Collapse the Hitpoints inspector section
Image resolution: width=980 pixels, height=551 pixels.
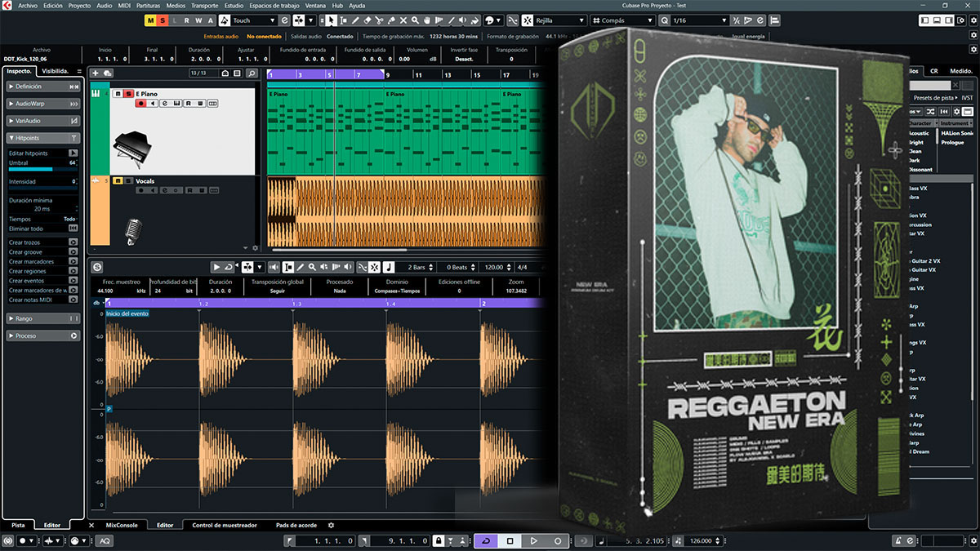(44, 138)
